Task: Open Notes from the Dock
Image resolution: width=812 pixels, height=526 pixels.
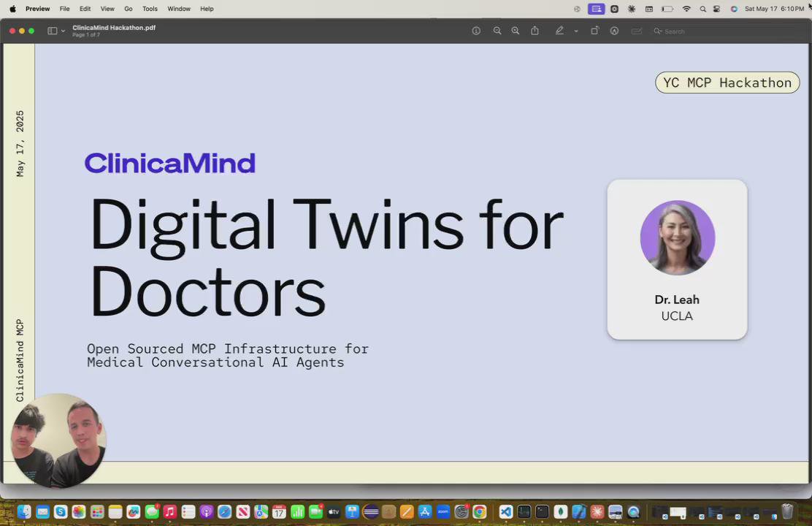Action: click(115, 512)
